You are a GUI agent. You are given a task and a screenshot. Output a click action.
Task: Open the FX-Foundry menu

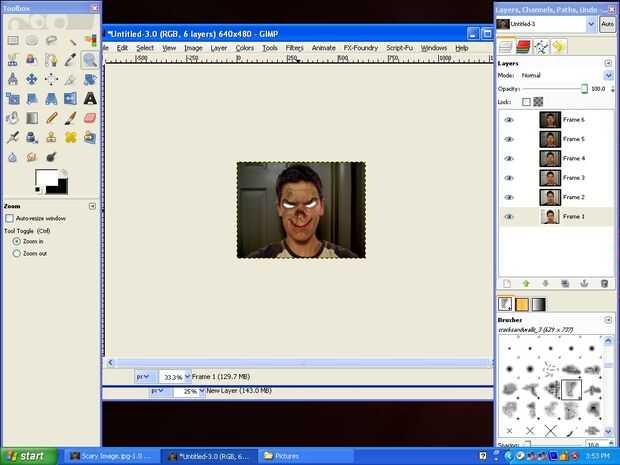tap(361, 48)
